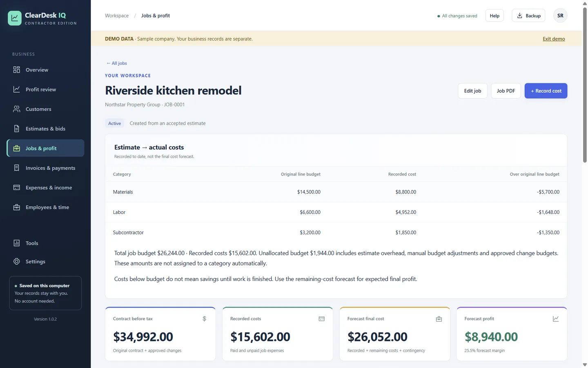Click the Settings gear icon
588x368 pixels.
[x=16, y=261]
